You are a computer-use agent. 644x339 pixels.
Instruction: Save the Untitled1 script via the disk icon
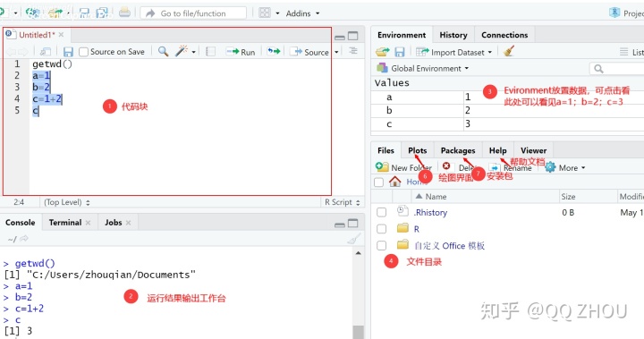coord(68,52)
